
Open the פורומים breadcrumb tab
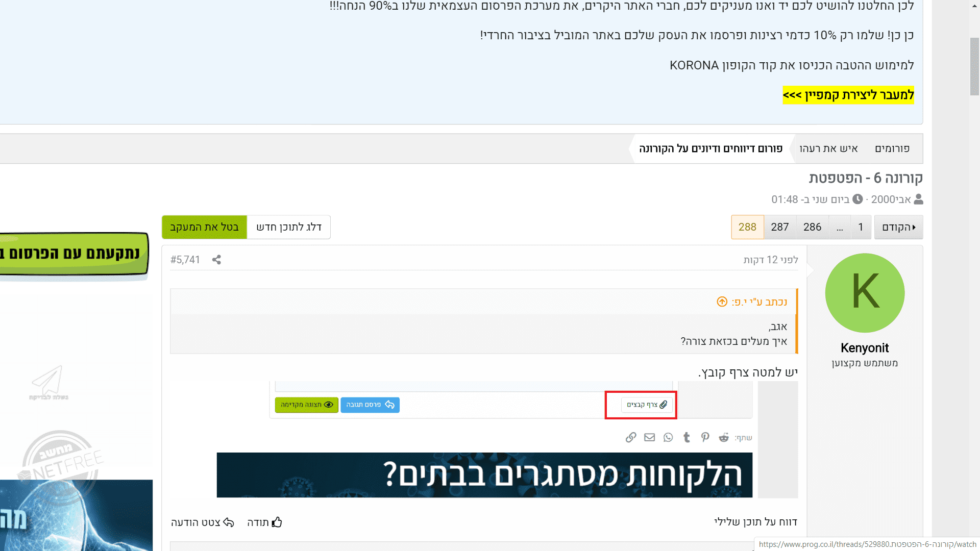[x=892, y=148]
